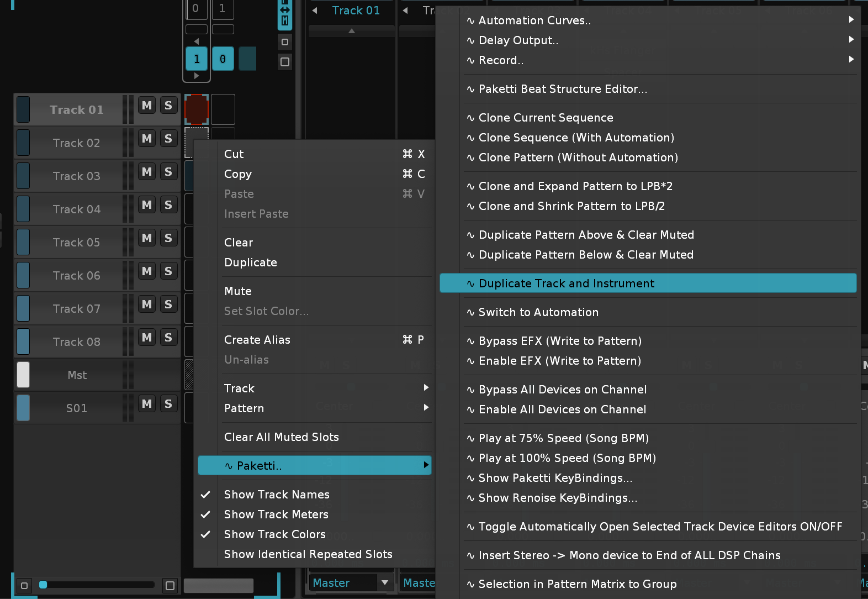Solo Track 03 using its S button
Screen dimensions: 868x599
tap(168, 172)
